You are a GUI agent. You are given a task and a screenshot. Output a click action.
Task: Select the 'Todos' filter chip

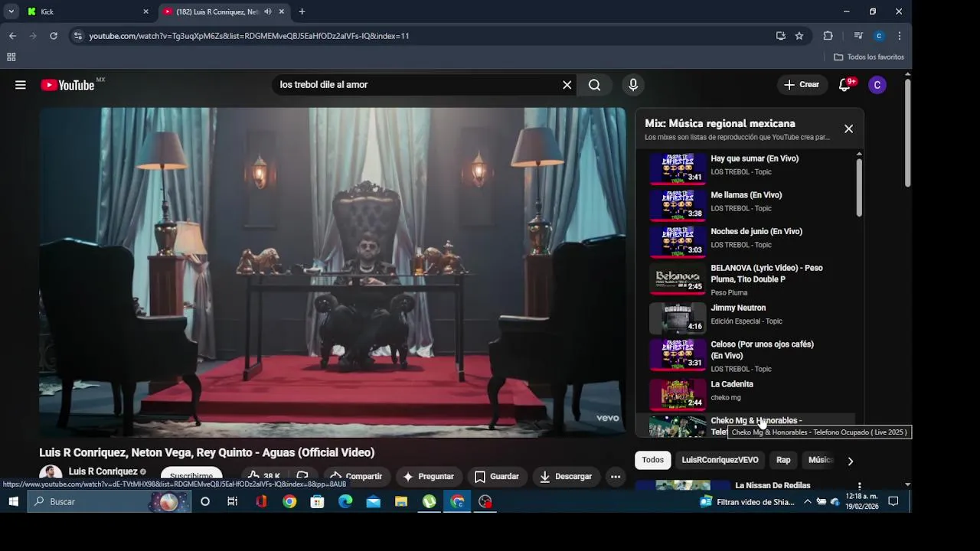[x=653, y=460]
